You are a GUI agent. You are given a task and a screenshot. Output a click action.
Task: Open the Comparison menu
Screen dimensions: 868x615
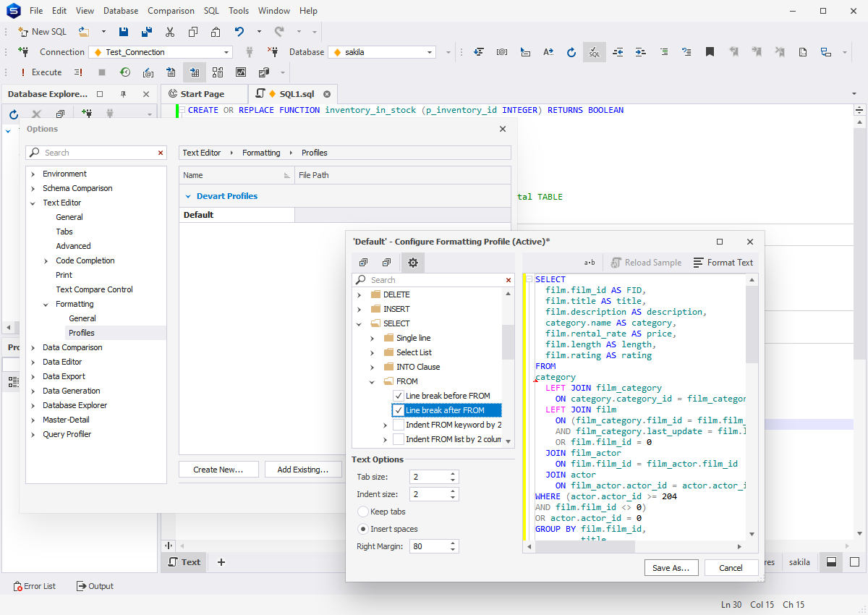coord(171,11)
